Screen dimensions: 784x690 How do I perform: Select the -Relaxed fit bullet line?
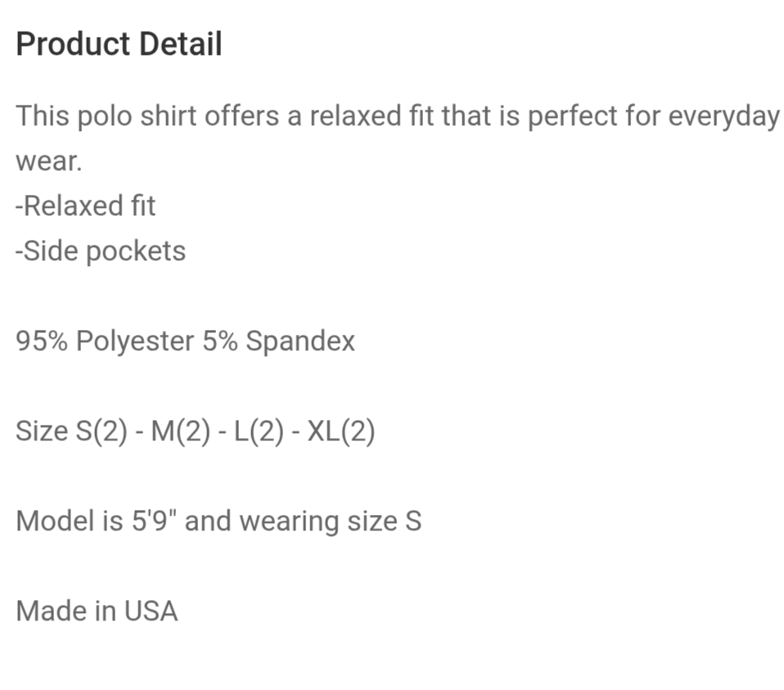pos(85,205)
